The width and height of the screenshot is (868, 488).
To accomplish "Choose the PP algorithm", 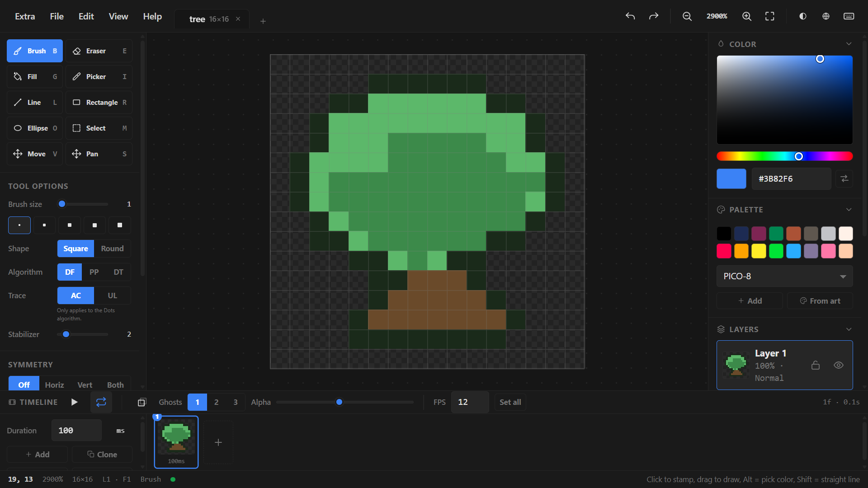I will (x=94, y=272).
